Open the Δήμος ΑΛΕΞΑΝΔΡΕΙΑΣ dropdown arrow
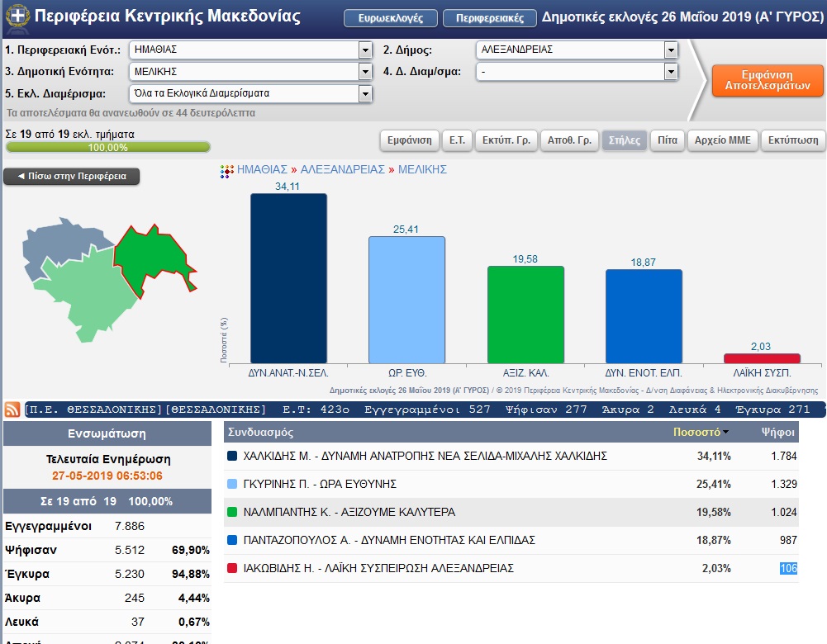Image resolution: width=827 pixels, height=644 pixels. coord(670,50)
